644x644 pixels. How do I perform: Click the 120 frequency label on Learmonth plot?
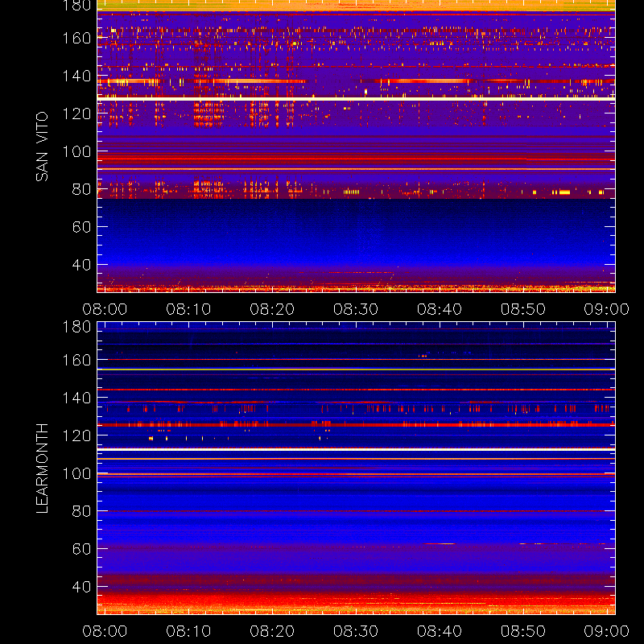pos(76,436)
